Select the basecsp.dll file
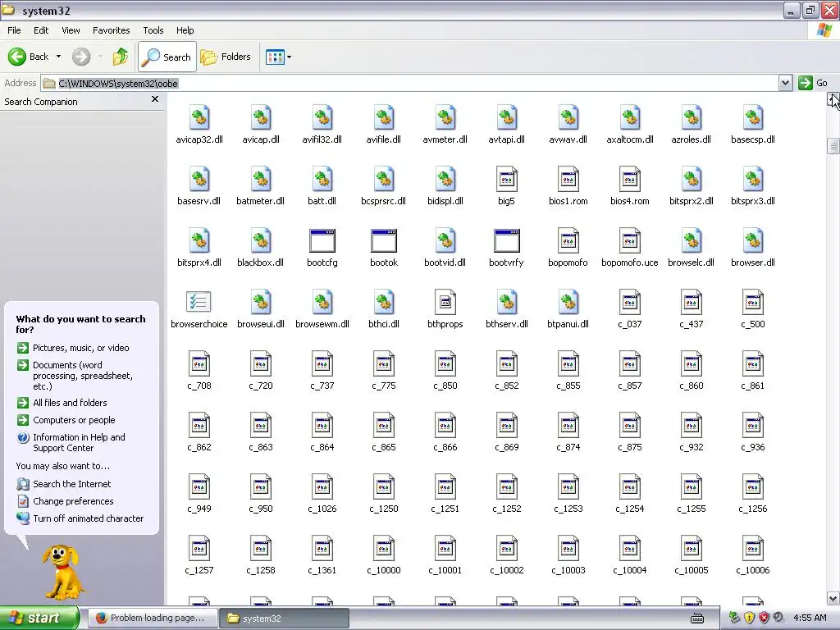840x630 pixels. coord(753,117)
